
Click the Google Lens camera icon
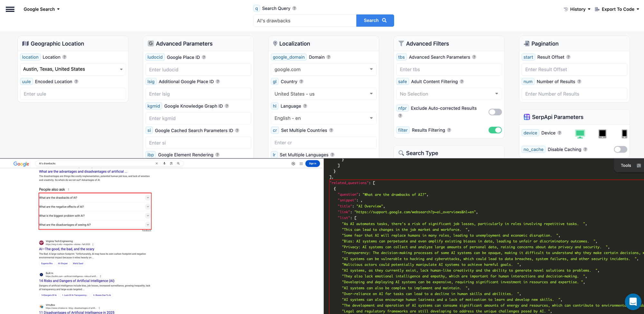[x=171, y=164]
